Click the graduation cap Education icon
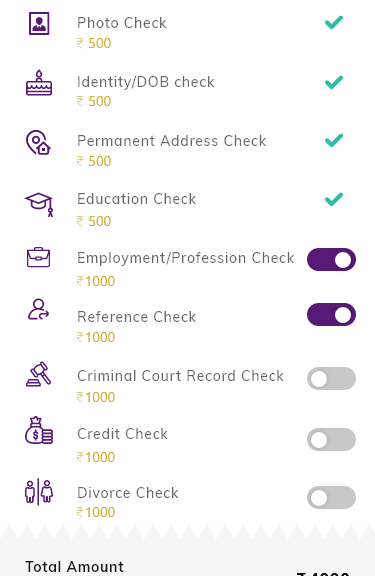 pos(39,204)
